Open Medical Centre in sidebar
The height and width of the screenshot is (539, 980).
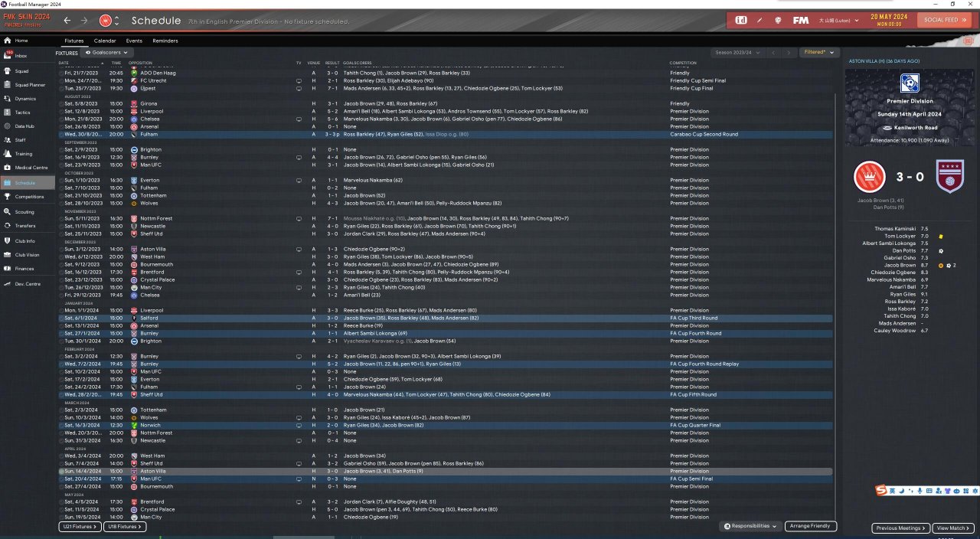coord(28,168)
